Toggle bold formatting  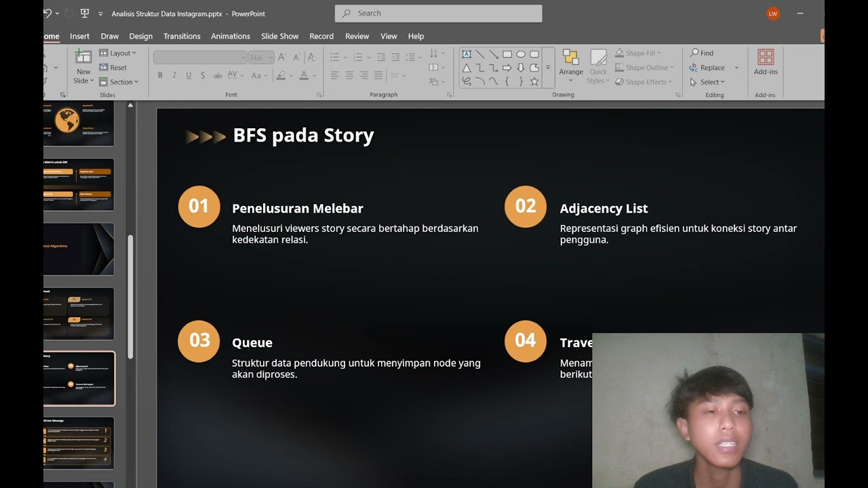point(160,75)
